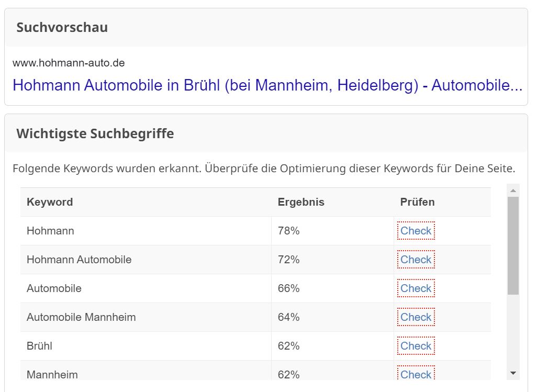Click the www.hohmann-auto.de URL text

69,63
